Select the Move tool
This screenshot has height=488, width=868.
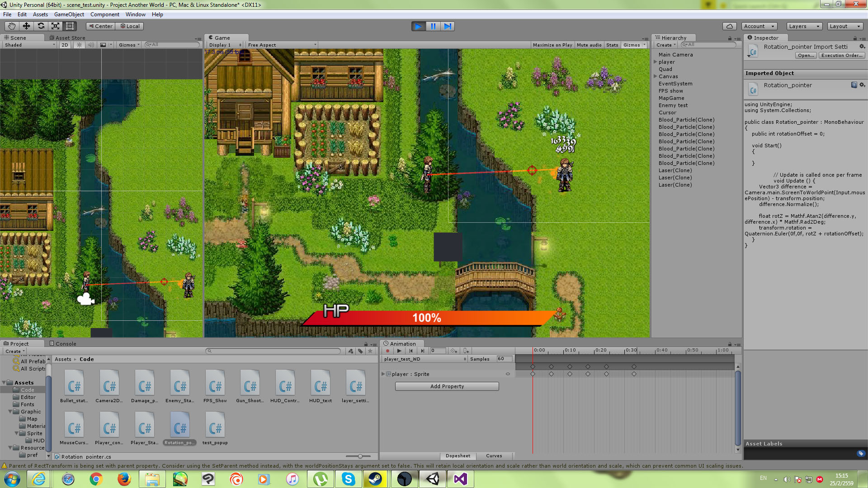[x=26, y=26]
